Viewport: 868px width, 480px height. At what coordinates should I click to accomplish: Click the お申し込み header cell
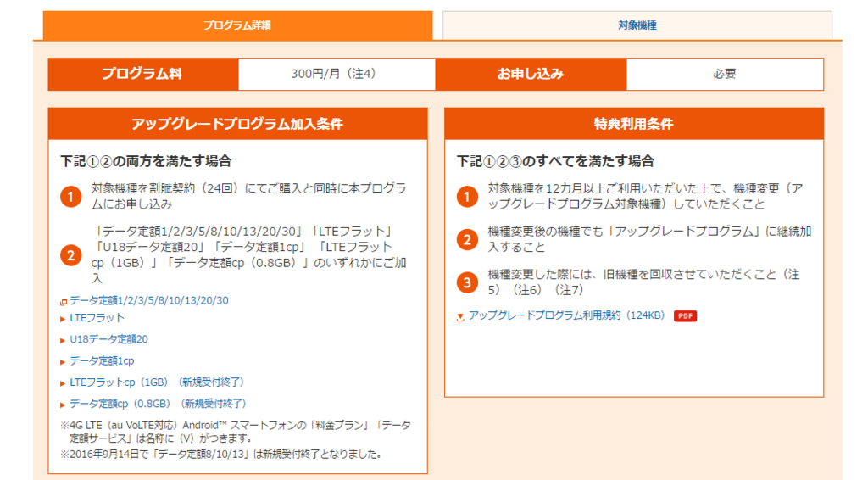pyautogui.click(x=531, y=74)
